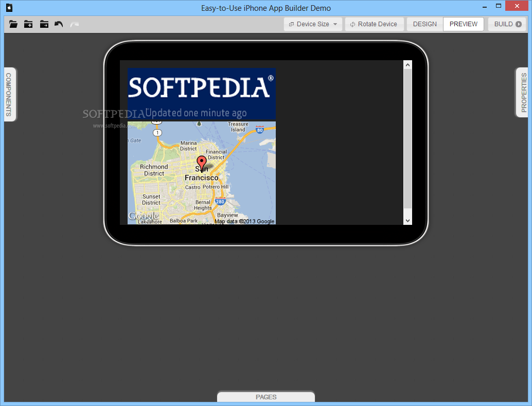Viewport: 532px width, 406px height.
Task: Create new project with folder-plus icon
Action: tap(28, 24)
